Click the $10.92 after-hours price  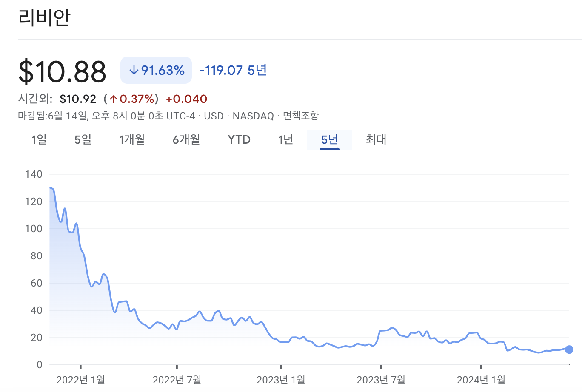coord(78,99)
